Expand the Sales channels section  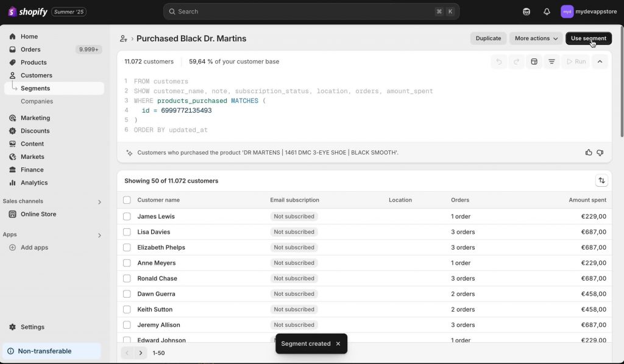point(99,202)
